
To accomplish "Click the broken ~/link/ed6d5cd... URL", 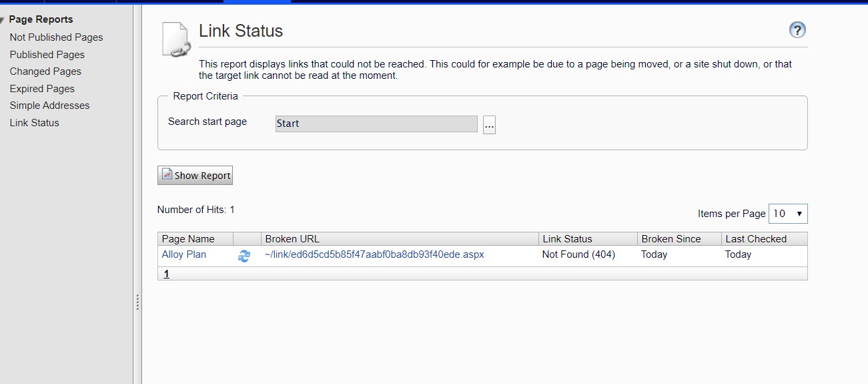I will pyautogui.click(x=374, y=254).
